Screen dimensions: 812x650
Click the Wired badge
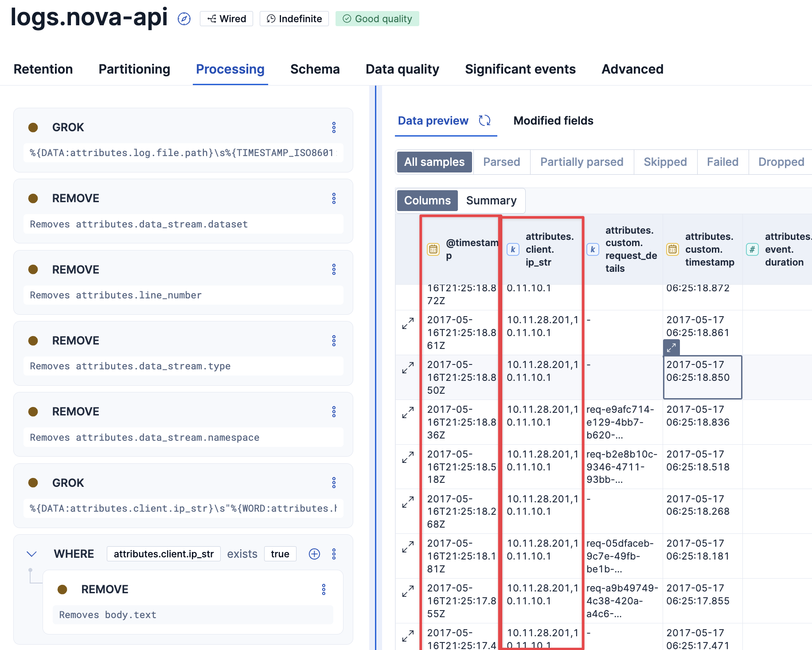[x=226, y=19]
